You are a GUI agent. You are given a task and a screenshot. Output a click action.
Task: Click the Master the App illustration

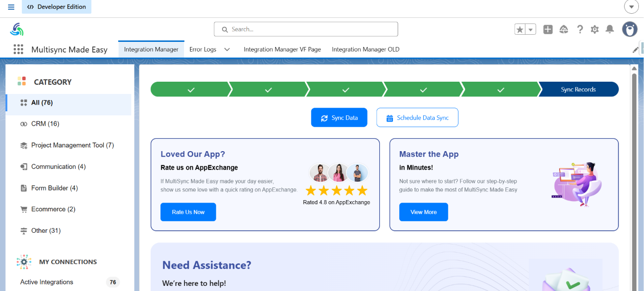coord(578,184)
